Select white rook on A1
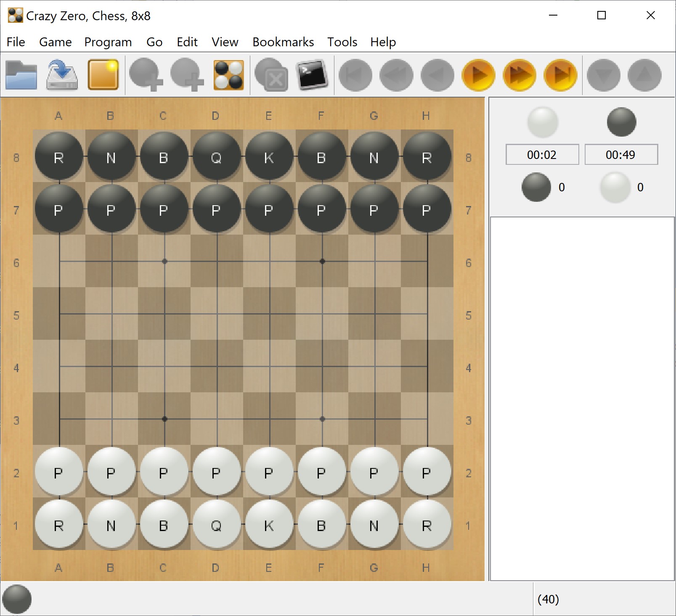676x616 pixels. (x=59, y=524)
